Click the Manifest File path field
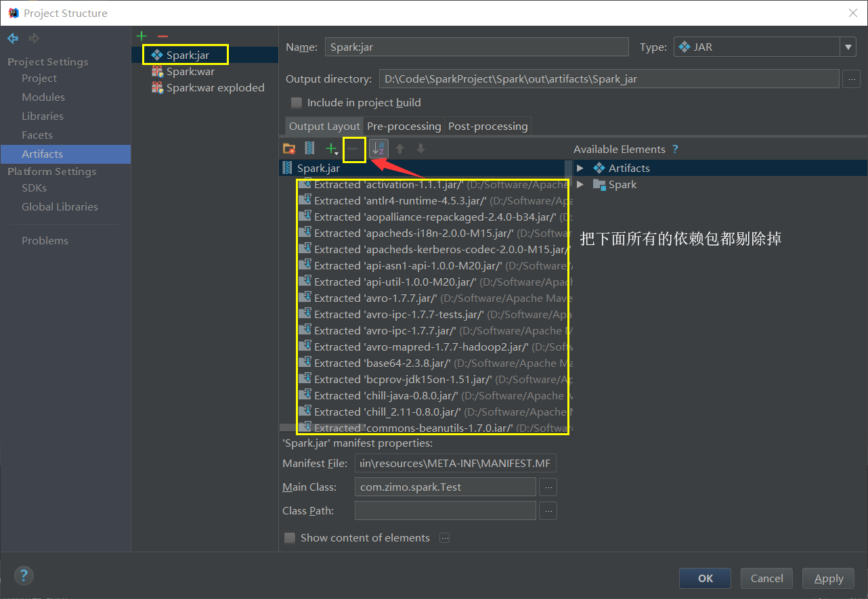The image size is (868, 599). [455, 464]
